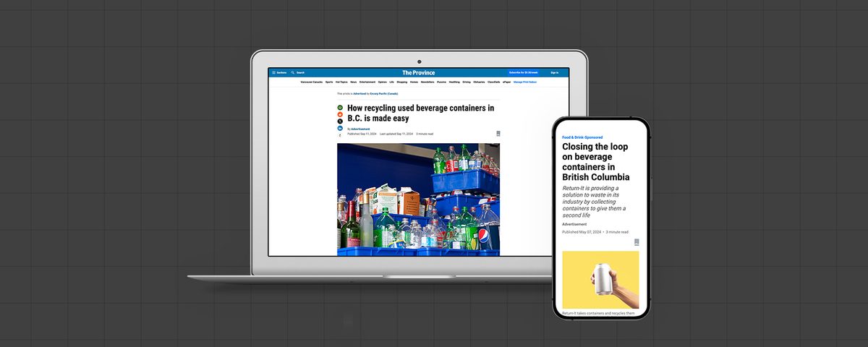This screenshot has height=347, width=868.
Task: Click Sign In in the header
Action: coord(554,72)
